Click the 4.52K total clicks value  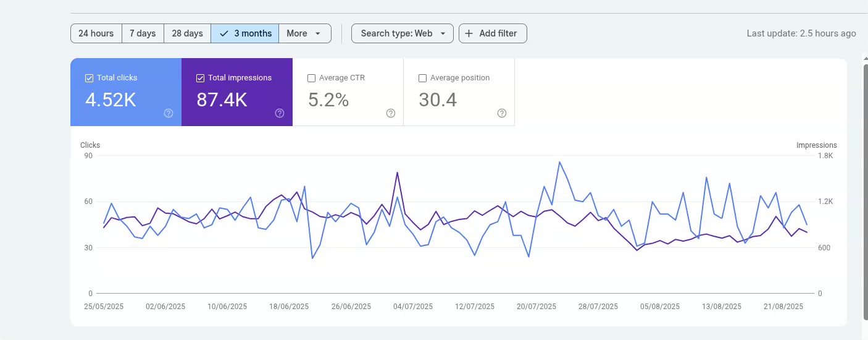click(111, 100)
